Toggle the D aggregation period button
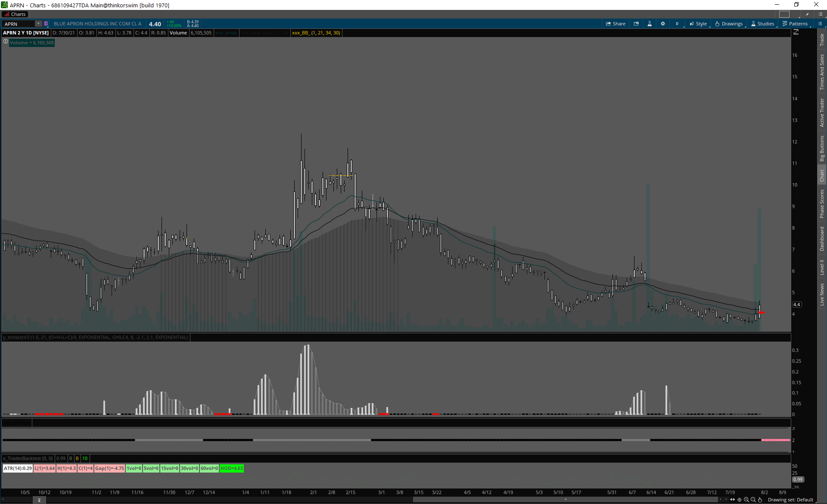Viewport: 827px width, 504px height. (677, 24)
